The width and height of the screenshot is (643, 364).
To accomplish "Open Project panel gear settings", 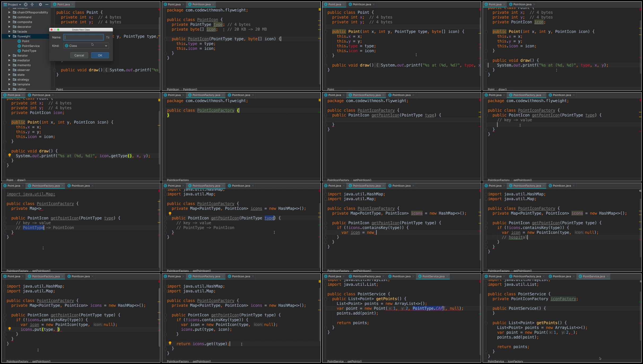I will 40,5.
